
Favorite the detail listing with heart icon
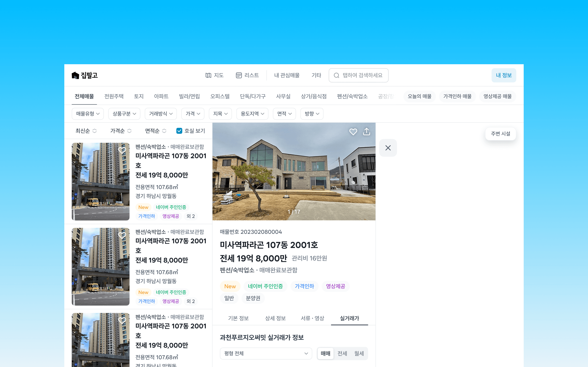pos(353,132)
